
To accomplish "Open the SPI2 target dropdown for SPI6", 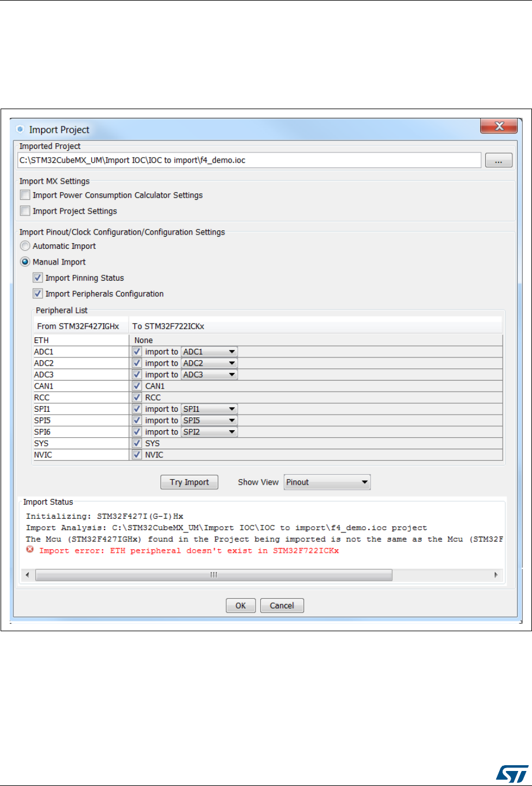I will point(209,432).
